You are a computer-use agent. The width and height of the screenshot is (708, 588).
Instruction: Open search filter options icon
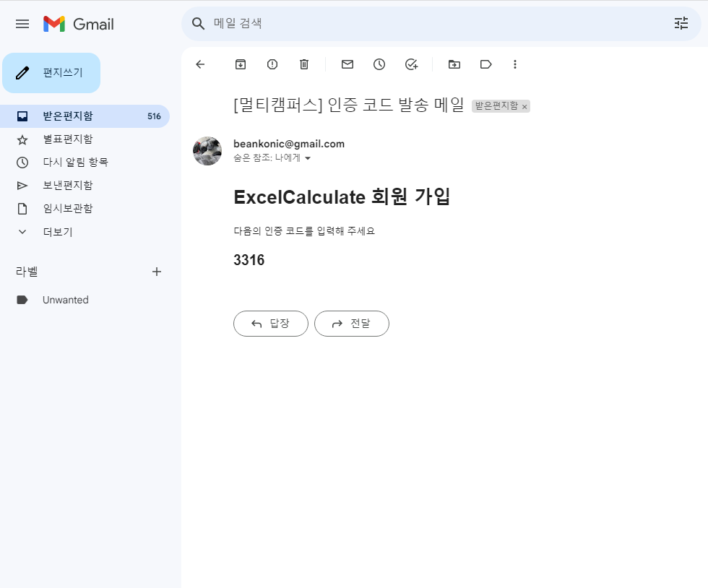coord(681,24)
